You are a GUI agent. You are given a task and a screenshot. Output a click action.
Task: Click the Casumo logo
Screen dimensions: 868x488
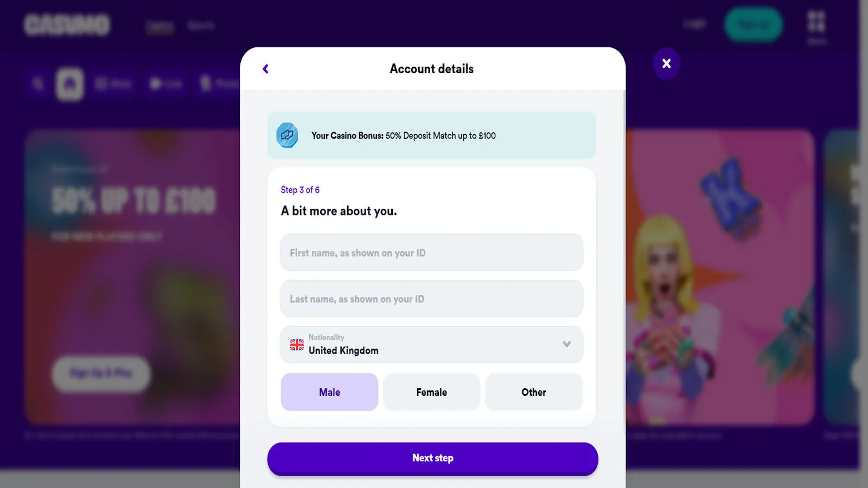(67, 25)
